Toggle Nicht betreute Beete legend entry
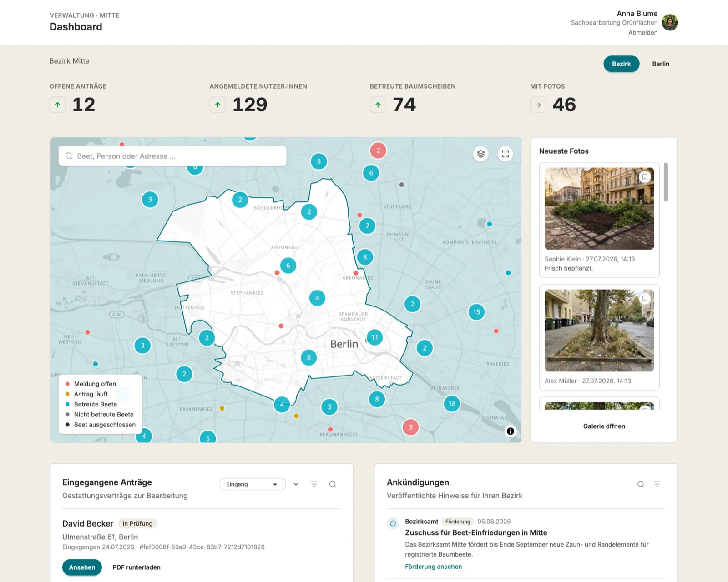This screenshot has width=728, height=582. (x=99, y=415)
